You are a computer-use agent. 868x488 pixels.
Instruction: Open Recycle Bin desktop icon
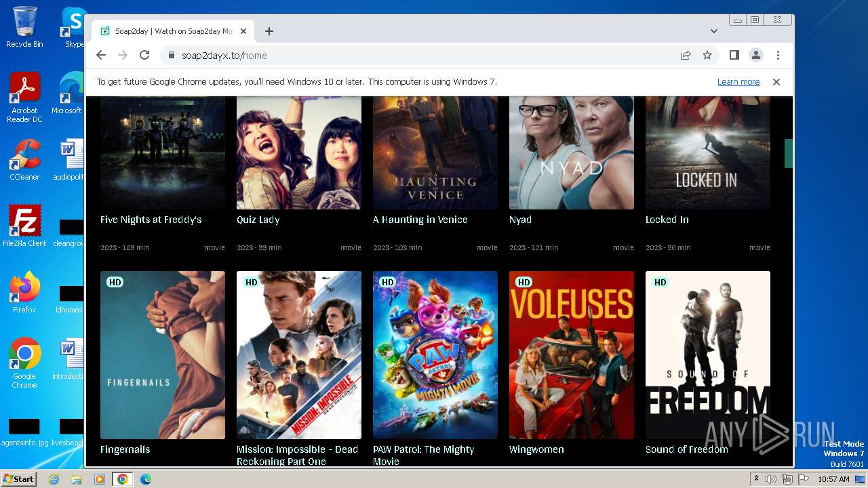(x=24, y=27)
